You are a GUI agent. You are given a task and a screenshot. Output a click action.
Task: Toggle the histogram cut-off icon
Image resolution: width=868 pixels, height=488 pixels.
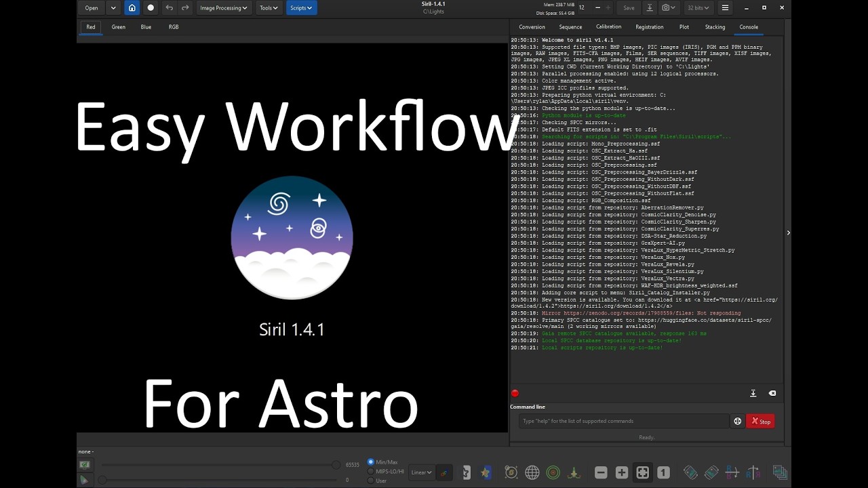84,465
